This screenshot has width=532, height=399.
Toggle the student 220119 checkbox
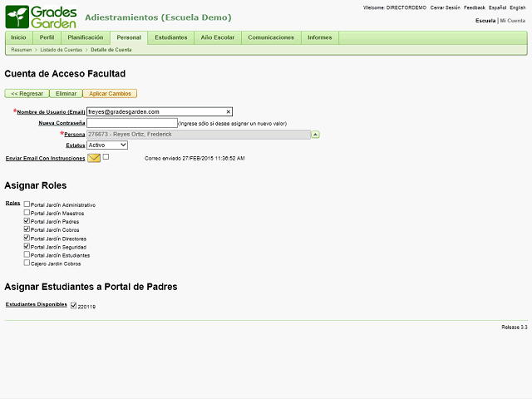pos(74,306)
